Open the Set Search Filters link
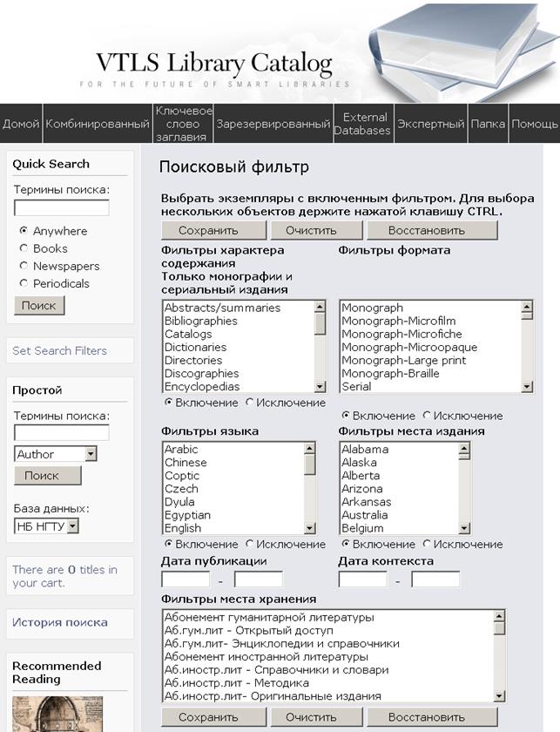 point(59,350)
